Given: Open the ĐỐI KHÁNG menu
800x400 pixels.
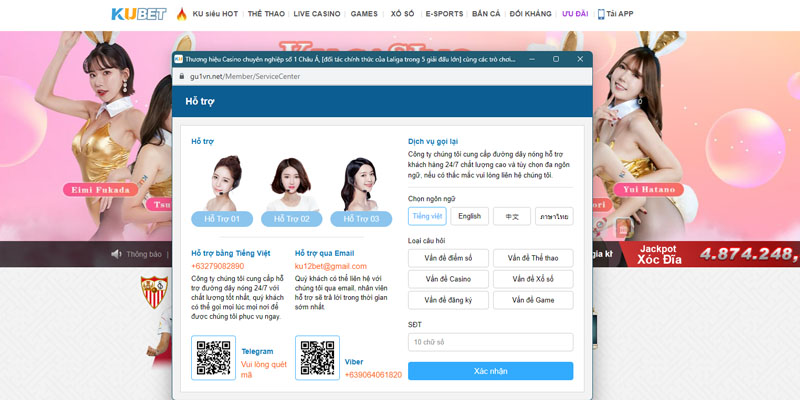Looking at the screenshot, I should (x=531, y=14).
